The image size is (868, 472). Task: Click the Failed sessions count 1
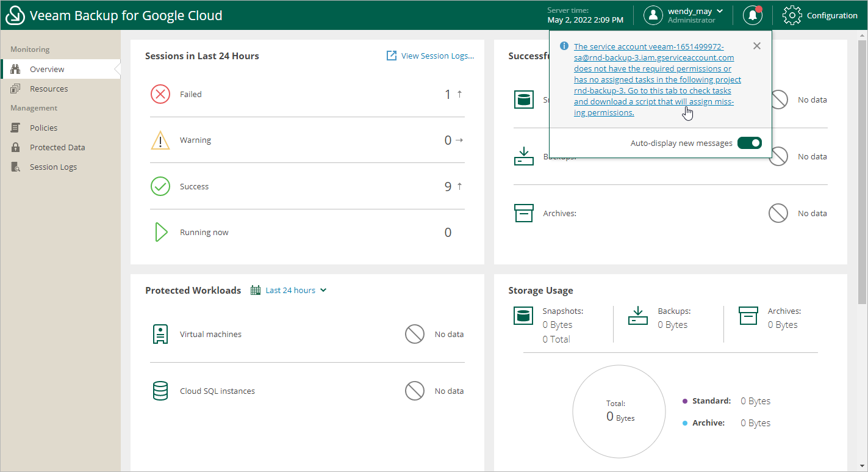448,94
